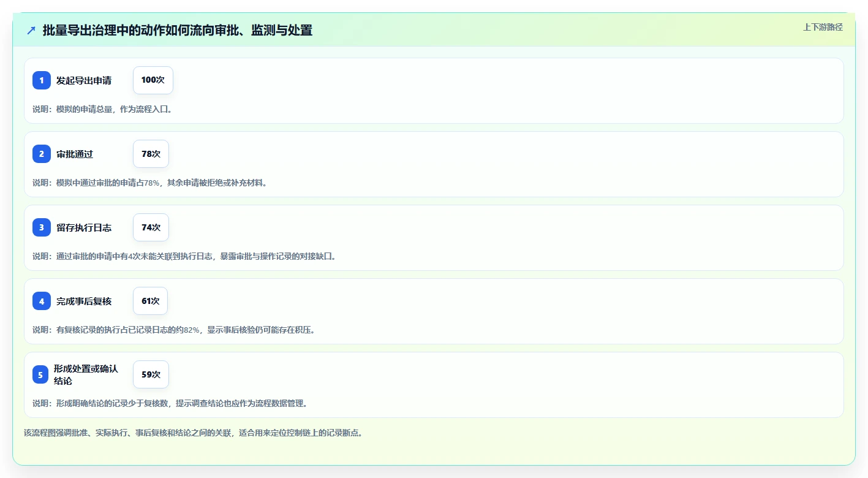
Task: Select step number 3 badge
Action: [x=42, y=227]
